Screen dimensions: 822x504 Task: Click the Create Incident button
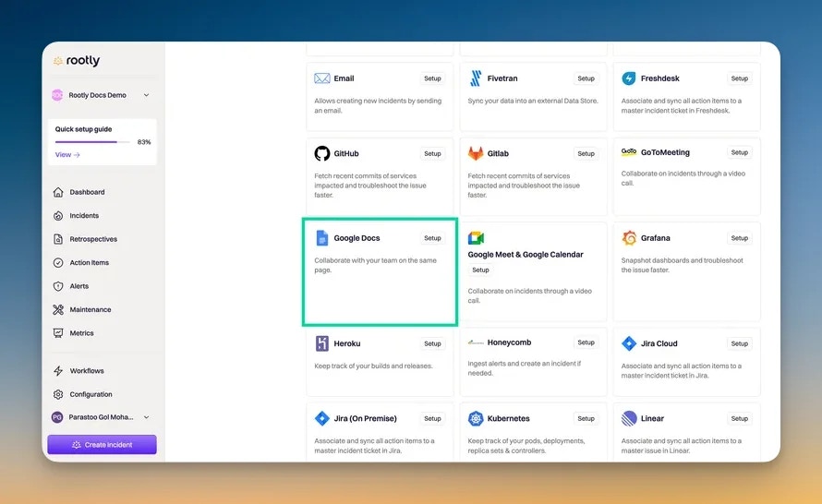(102, 445)
